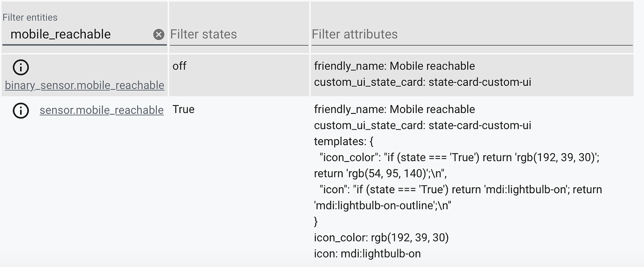644x267 pixels.
Task: Clear the mobile_reachable entity filter
Action: [x=159, y=35]
